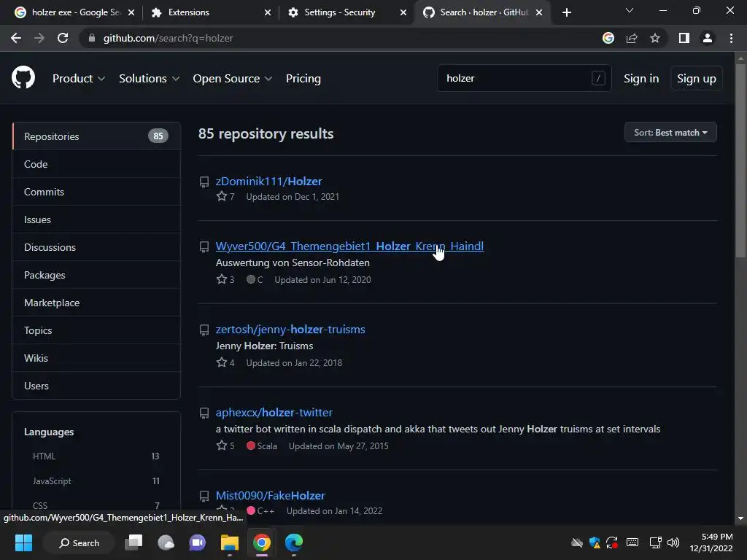This screenshot has height=560, width=747.
Task: Open zDominik111/Holzer repository
Action: click(x=268, y=181)
